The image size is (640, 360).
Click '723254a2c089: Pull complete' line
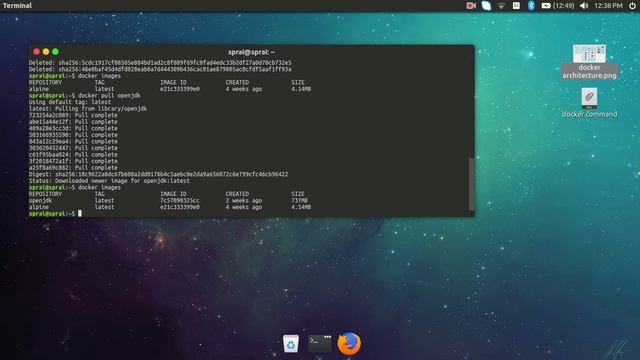[x=73, y=115]
